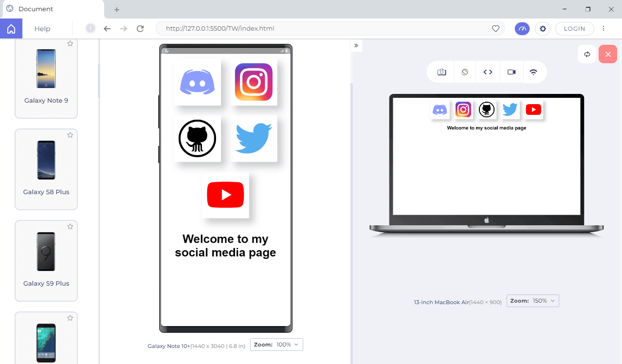Click GitHub icon in phone preview
This screenshot has width=622, height=364.
coord(197,138)
